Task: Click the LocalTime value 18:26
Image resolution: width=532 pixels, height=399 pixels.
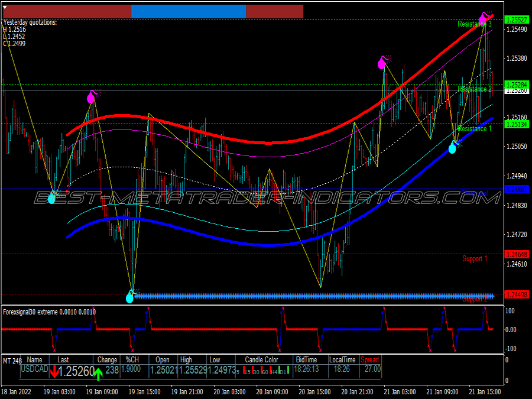Action: point(342,369)
